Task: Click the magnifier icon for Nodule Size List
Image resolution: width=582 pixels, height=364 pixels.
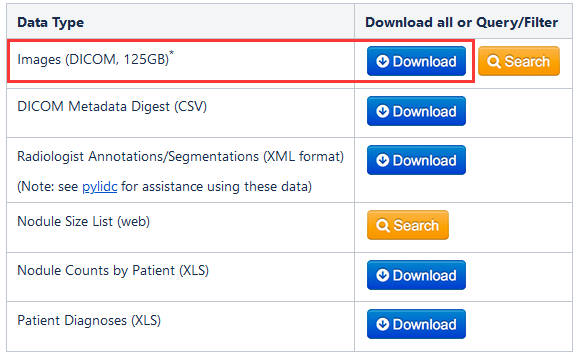Action: point(383,225)
